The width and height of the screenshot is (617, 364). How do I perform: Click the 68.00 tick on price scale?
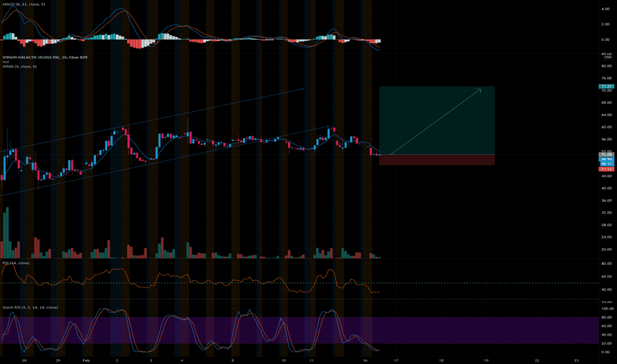point(606,103)
